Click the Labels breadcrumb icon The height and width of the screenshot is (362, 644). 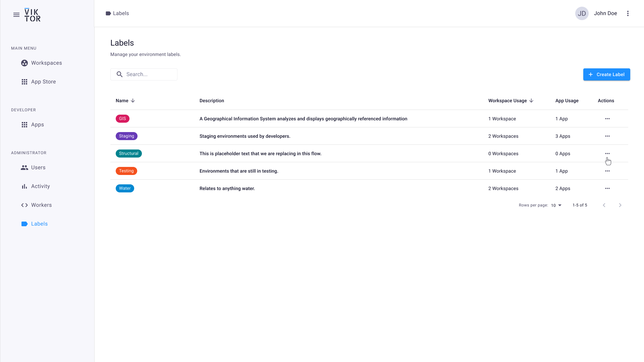coord(108,13)
